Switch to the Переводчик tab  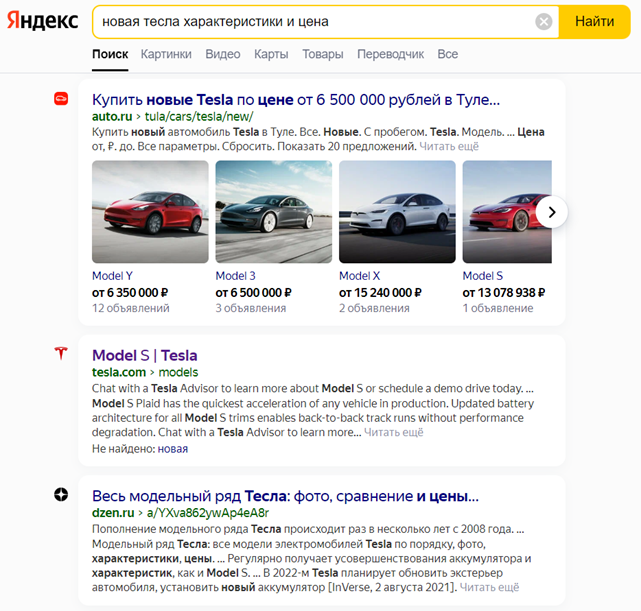click(390, 54)
